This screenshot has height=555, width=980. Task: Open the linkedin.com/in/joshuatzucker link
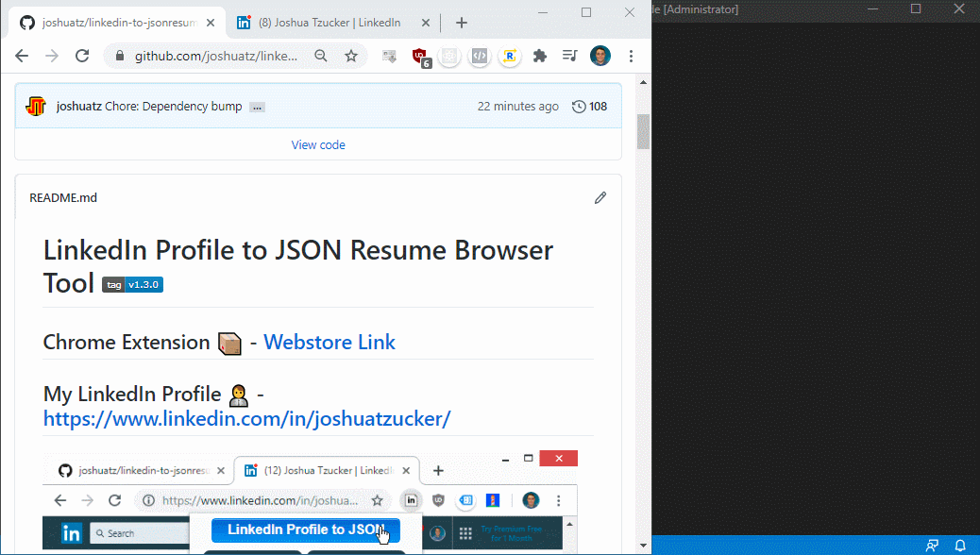coord(246,419)
